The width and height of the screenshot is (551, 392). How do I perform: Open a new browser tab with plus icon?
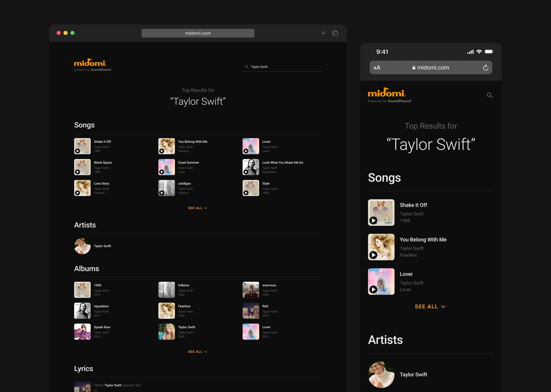click(323, 33)
